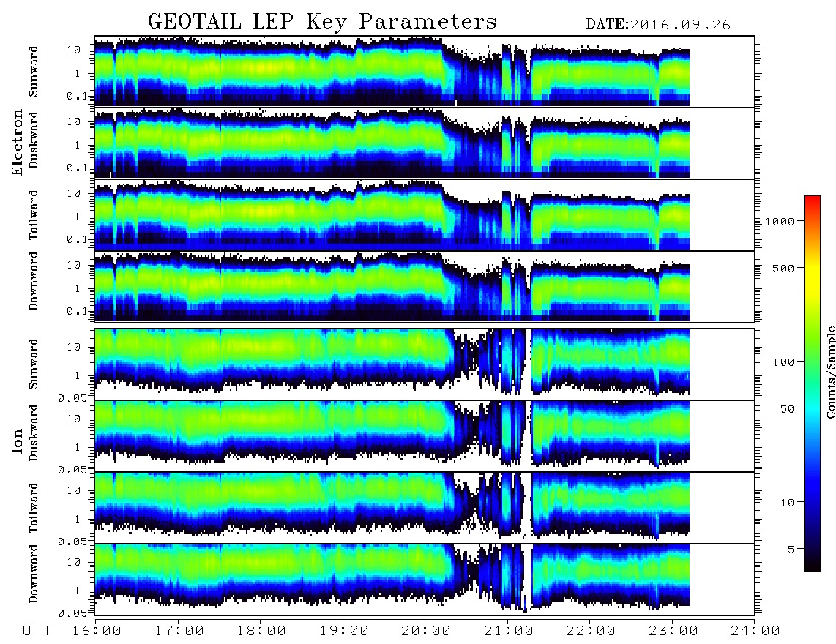Viewport: 836px width, 644px height.
Task: Click the 24:00 time axis label
Action: (755, 632)
